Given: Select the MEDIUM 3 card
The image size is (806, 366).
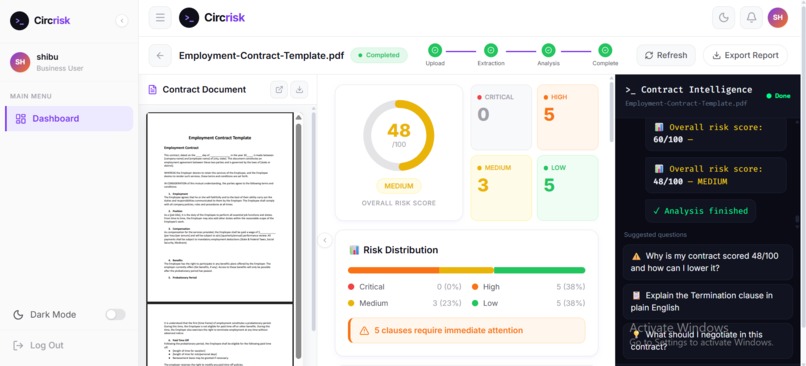Looking at the screenshot, I should [x=501, y=188].
